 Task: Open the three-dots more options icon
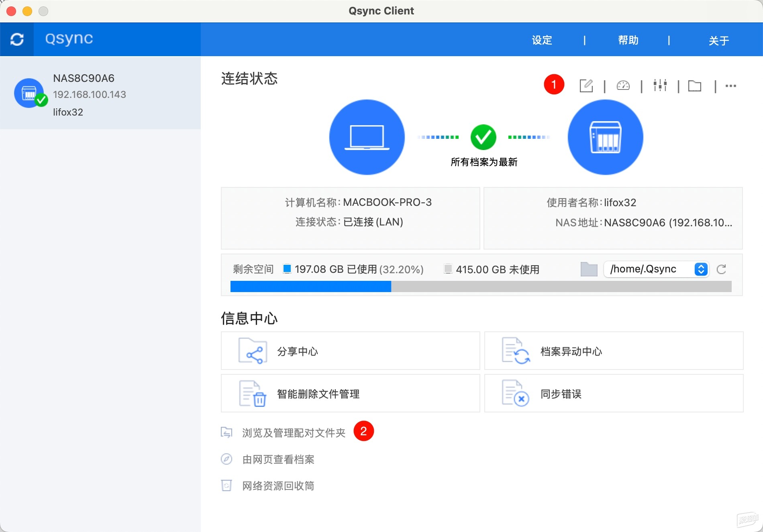(x=731, y=86)
